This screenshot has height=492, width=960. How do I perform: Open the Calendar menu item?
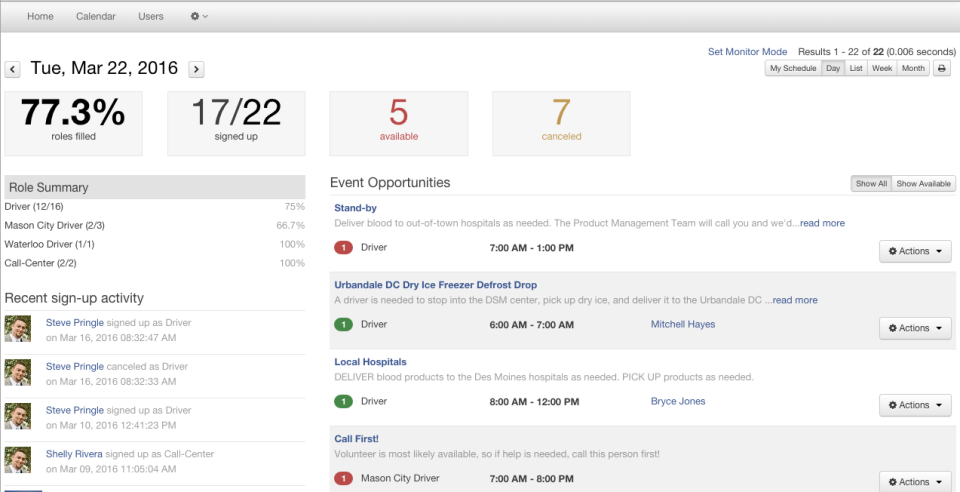(96, 17)
